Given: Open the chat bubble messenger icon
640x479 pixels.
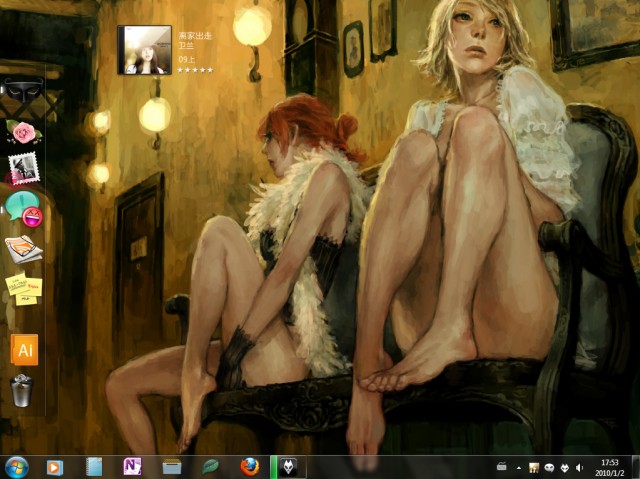Looking at the screenshot, I should pos(24,209).
